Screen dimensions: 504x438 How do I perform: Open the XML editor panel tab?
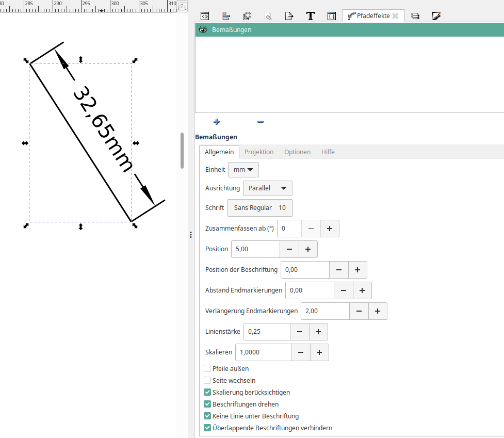(x=205, y=16)
